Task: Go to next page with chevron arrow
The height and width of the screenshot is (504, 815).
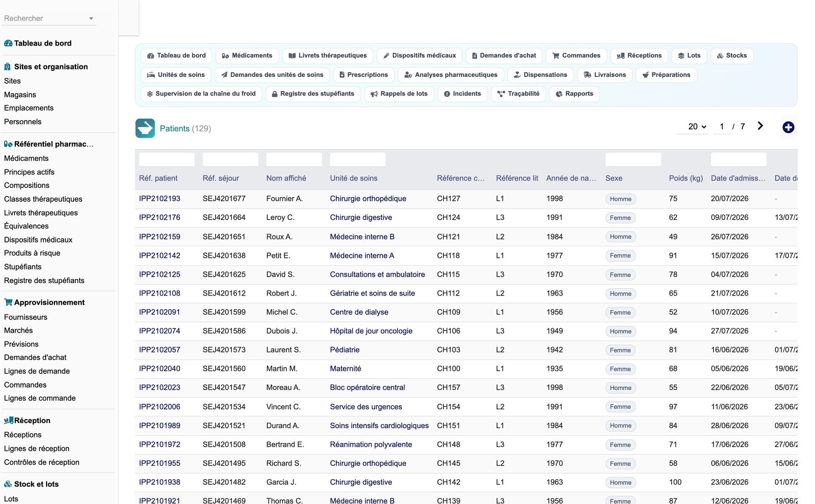Action: (x=761, y=126)
